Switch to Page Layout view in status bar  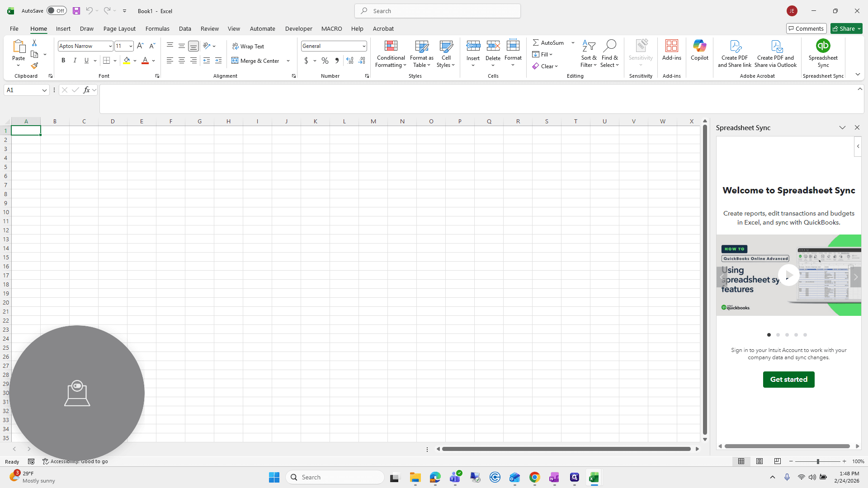[x=759, y=461]
